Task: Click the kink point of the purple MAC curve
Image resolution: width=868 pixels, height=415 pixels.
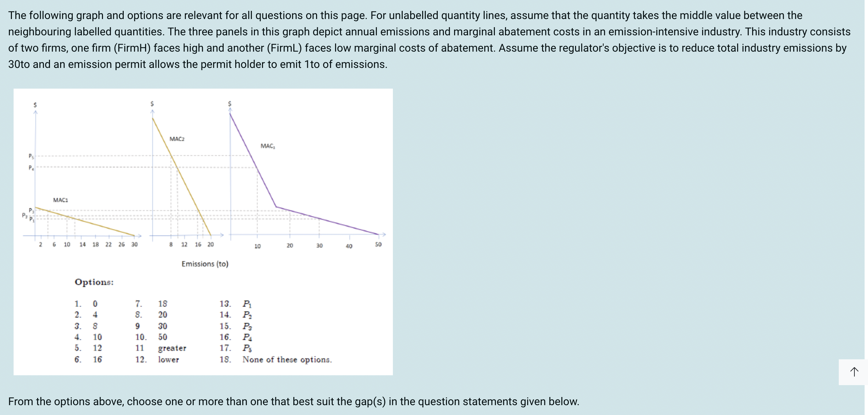Action: coord(276,206)
